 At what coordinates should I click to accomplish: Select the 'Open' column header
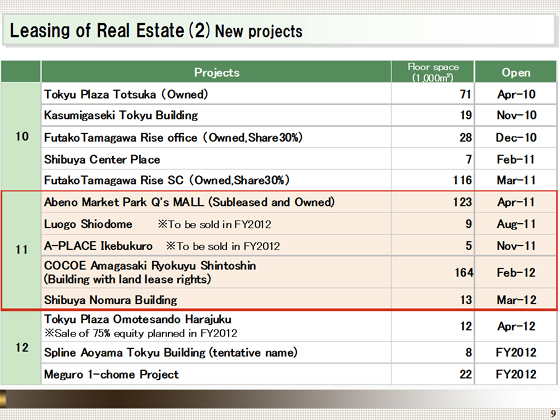point(516,72)
